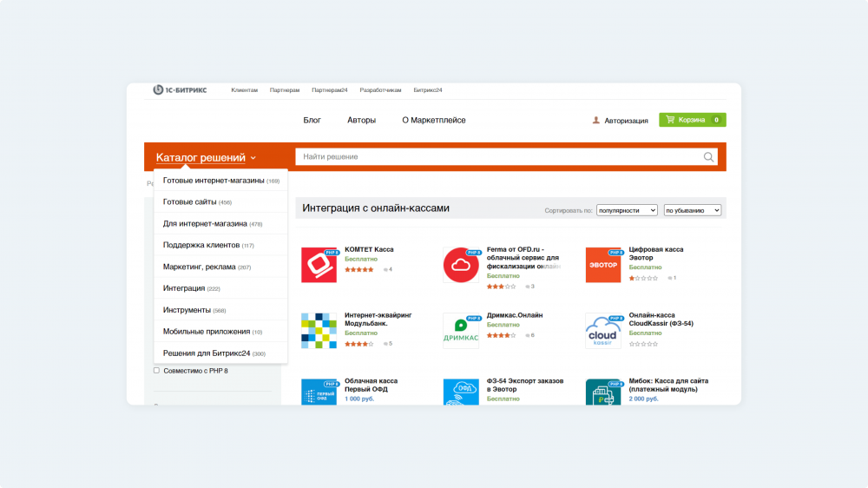Go to О Маркетплейсе page
Screen dimensions: 868x488
(x=433, y=120)
